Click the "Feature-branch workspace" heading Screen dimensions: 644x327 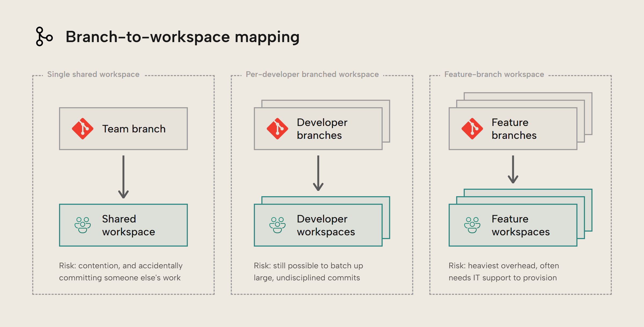(494, 74)
